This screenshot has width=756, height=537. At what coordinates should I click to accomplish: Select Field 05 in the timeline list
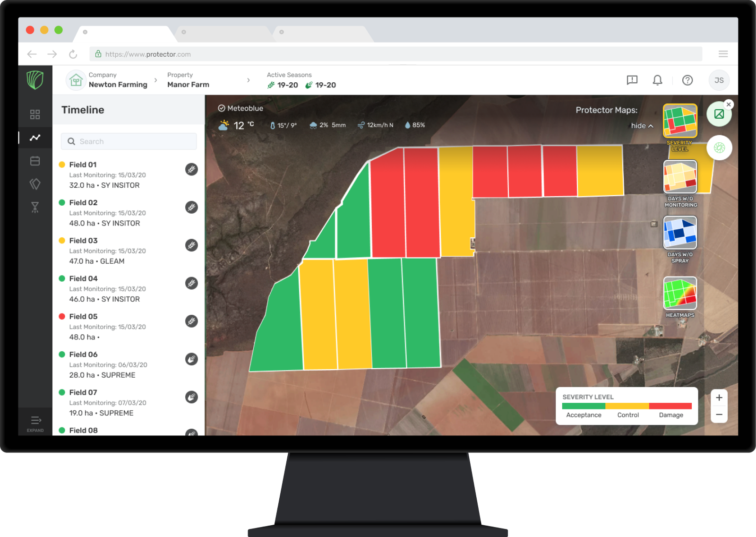click(x=83, y=317)
